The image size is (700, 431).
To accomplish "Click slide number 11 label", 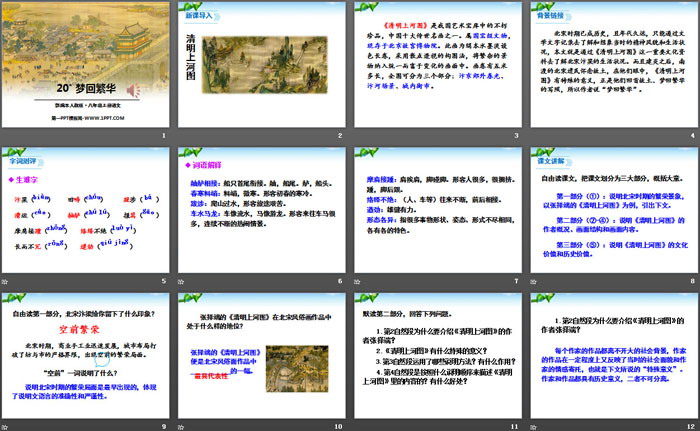I will pos(515,427).
